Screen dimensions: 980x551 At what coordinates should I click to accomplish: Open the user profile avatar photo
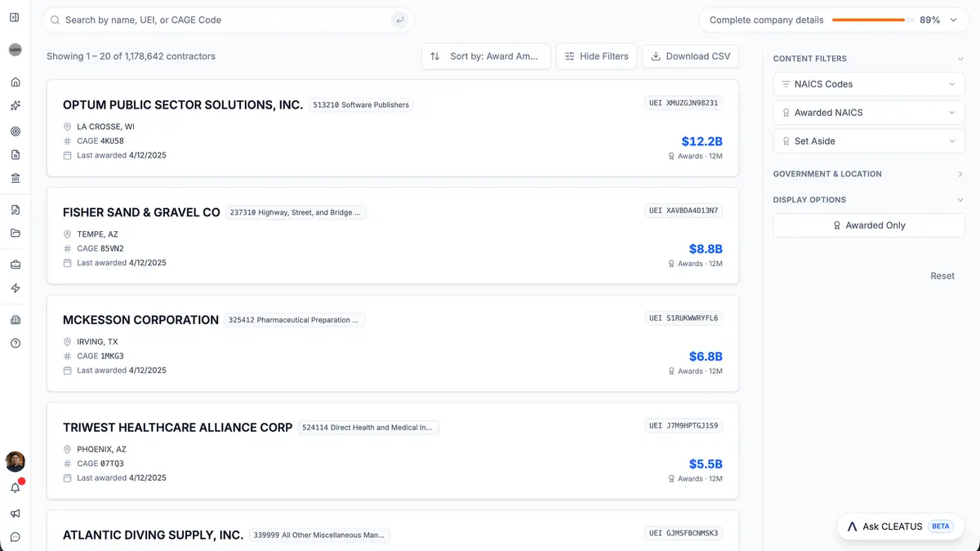pyautogui.click(x=15, y=461)
